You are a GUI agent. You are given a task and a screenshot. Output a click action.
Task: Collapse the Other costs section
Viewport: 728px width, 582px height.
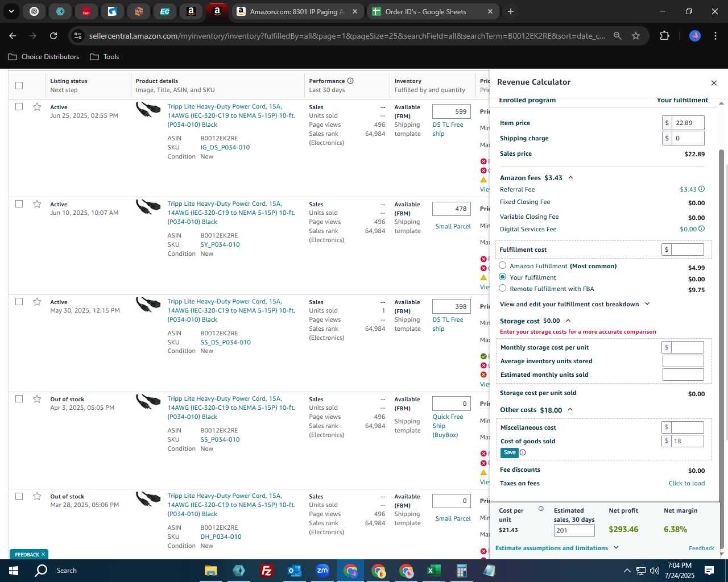tap(570, 410)
